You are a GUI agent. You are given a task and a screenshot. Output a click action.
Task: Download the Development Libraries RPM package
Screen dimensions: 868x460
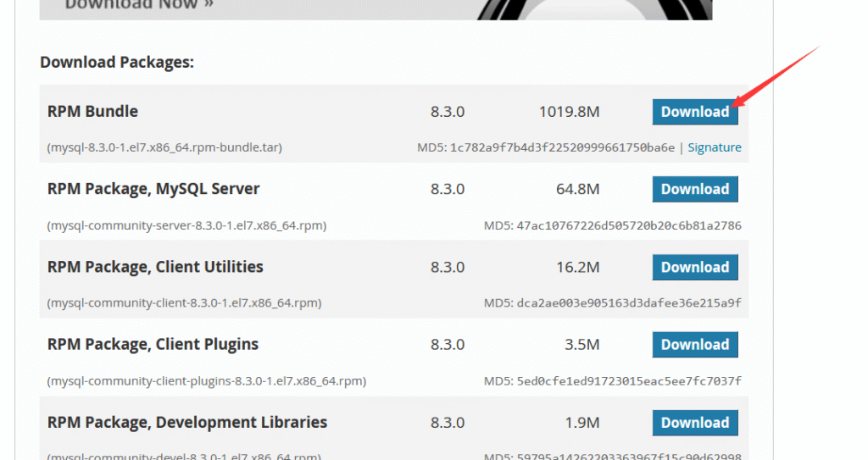[694, 423]
